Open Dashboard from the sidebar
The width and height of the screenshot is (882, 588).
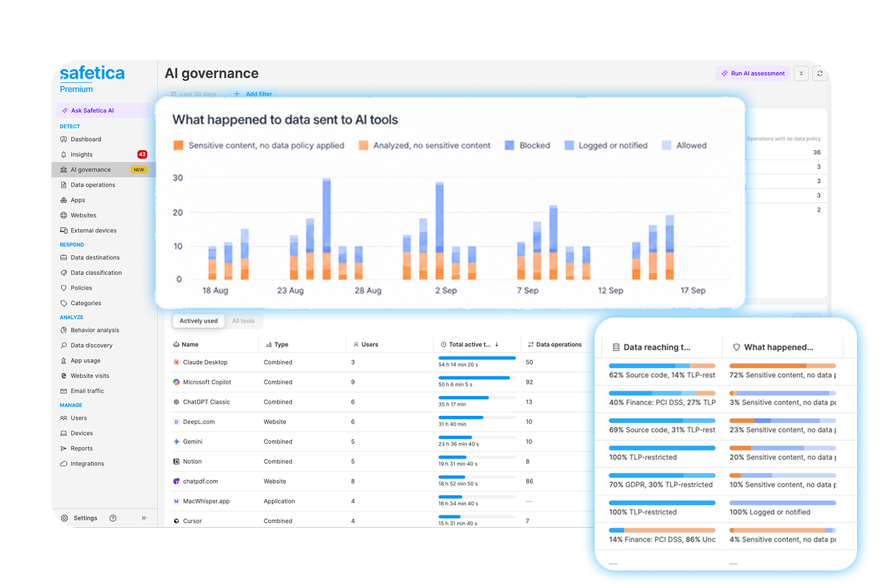click(86, 139)
